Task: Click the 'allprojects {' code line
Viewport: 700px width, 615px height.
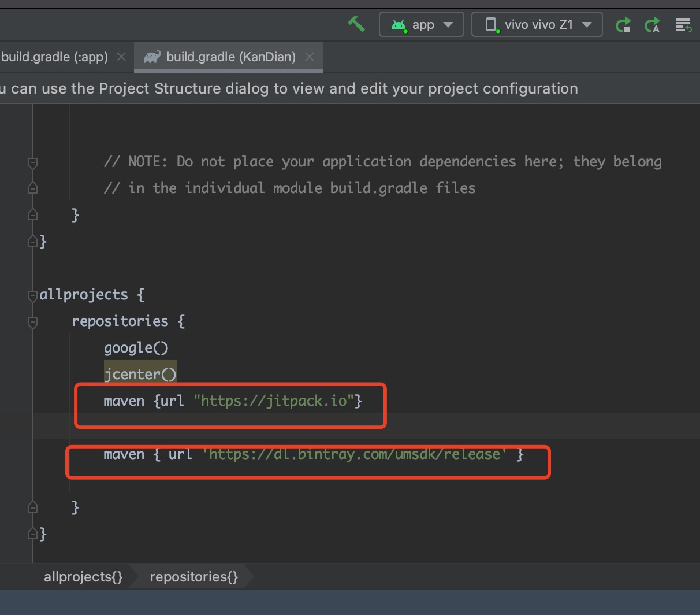Action: click(x=92, y=295)
